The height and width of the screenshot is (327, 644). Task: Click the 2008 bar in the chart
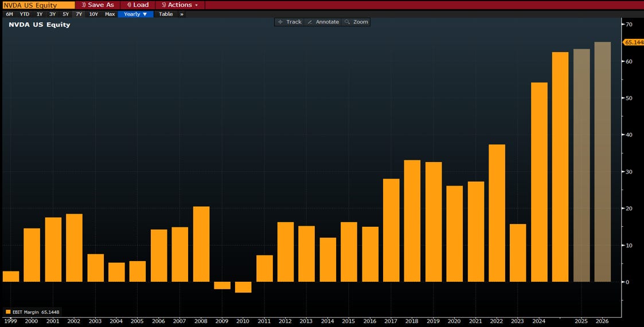point(201,244)
